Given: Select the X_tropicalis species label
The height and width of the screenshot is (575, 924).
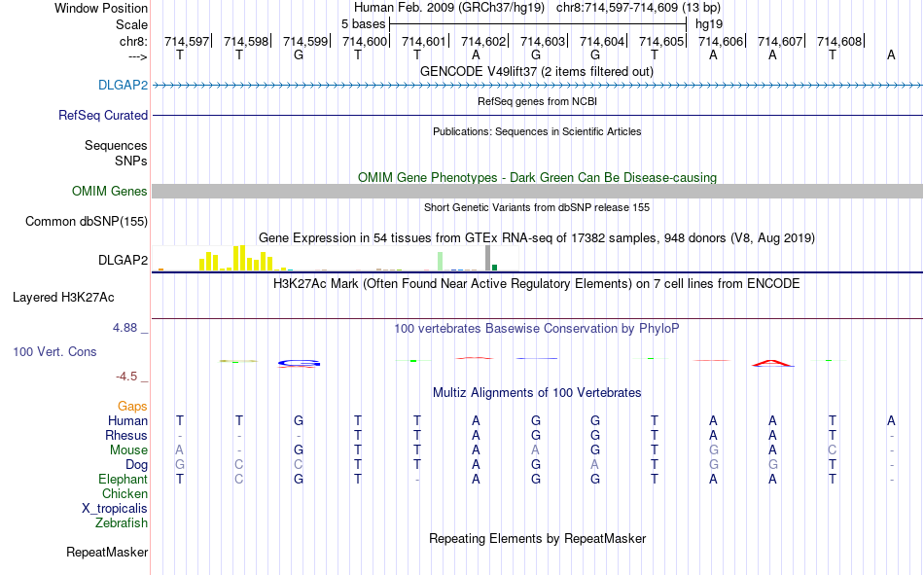Looking at the screenshot, I should [x=115, y=509].
